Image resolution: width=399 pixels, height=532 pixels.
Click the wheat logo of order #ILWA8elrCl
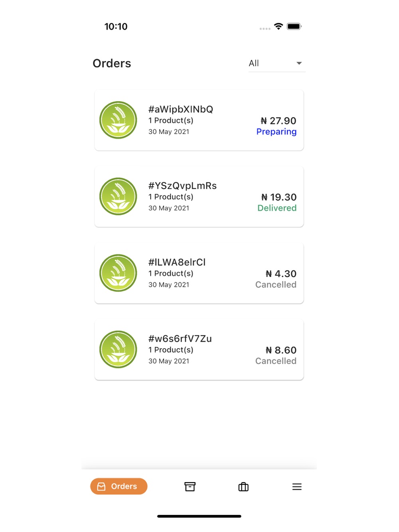coord(118,273)
